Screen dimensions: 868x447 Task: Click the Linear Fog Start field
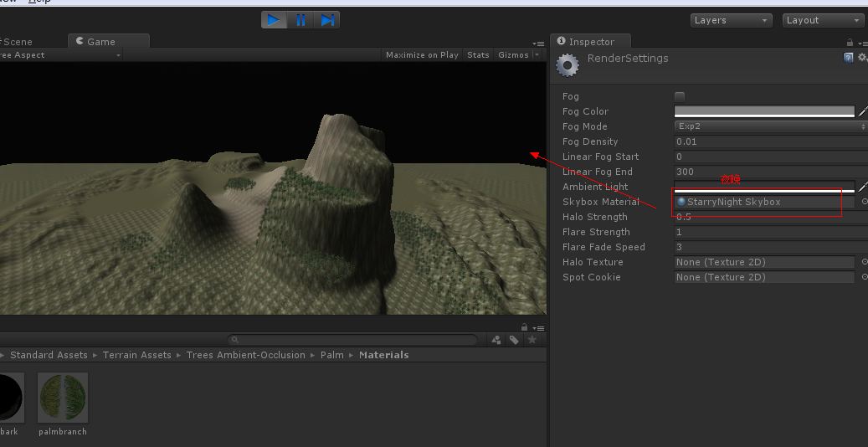tap(771, 157)
